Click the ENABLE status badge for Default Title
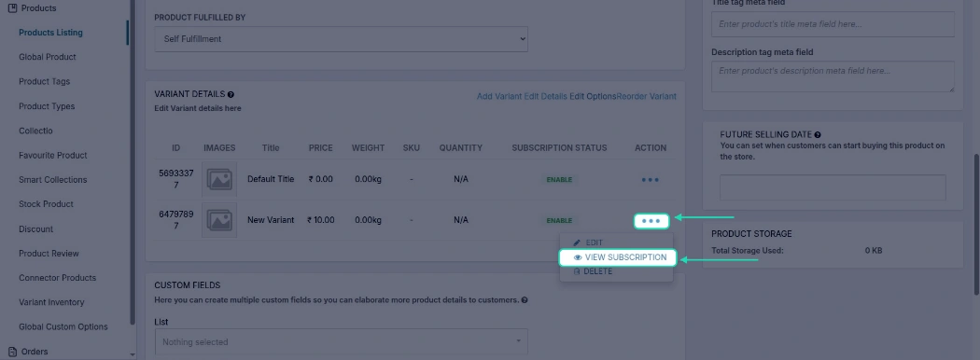 pos(559,180)
